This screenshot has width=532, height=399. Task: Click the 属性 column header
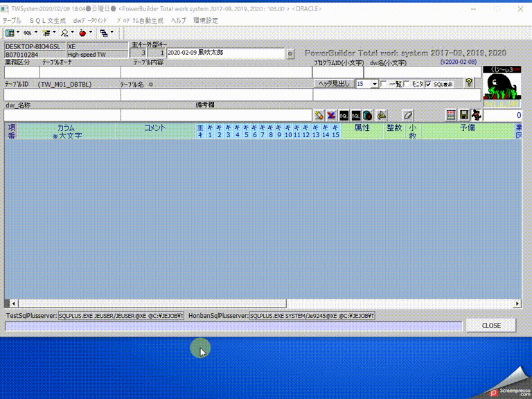coord(362,132)
